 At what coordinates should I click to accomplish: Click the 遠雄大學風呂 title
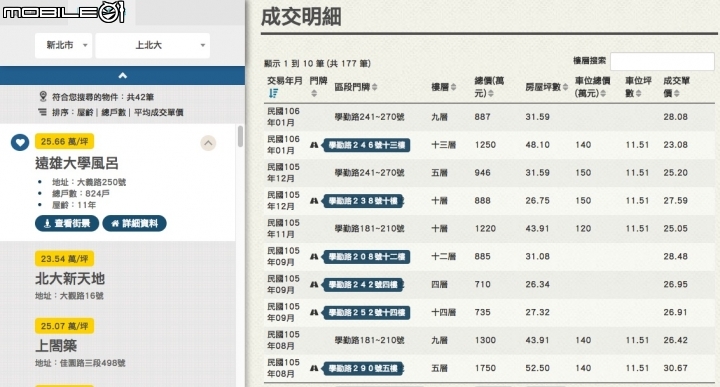77,163
